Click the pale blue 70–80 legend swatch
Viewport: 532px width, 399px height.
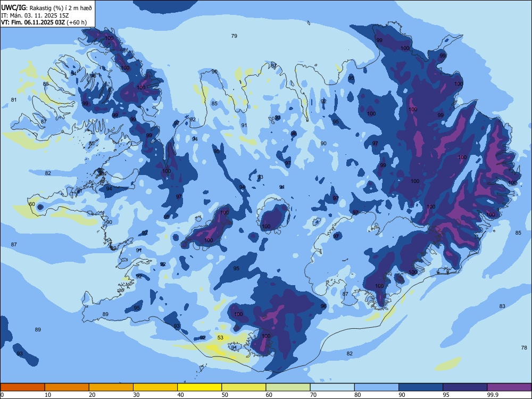click(332, 387)
